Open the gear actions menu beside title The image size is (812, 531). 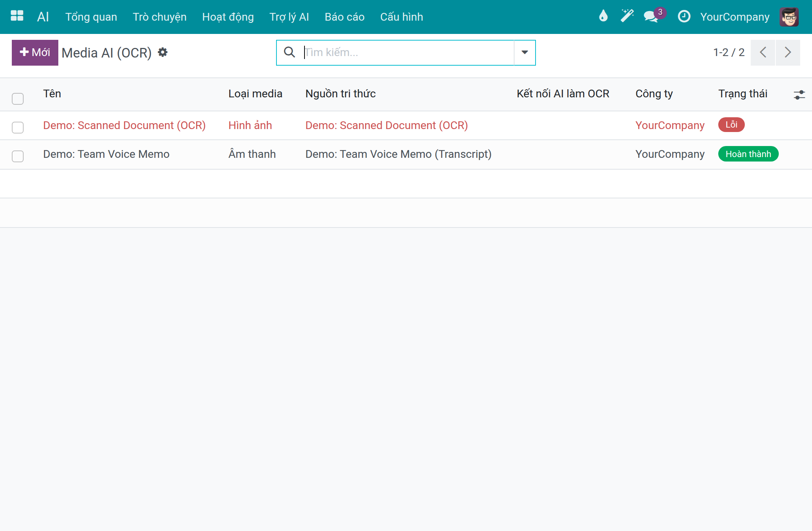tap(163, 52)
